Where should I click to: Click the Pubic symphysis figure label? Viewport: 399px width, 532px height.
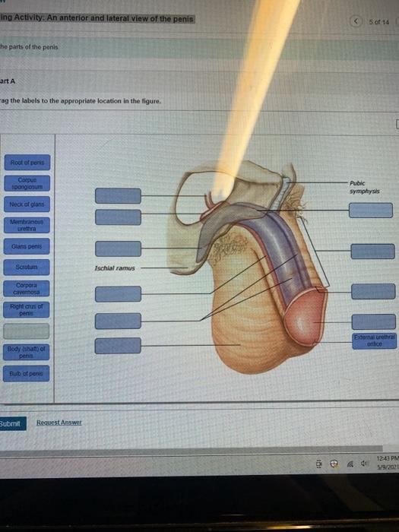[364, 187]
